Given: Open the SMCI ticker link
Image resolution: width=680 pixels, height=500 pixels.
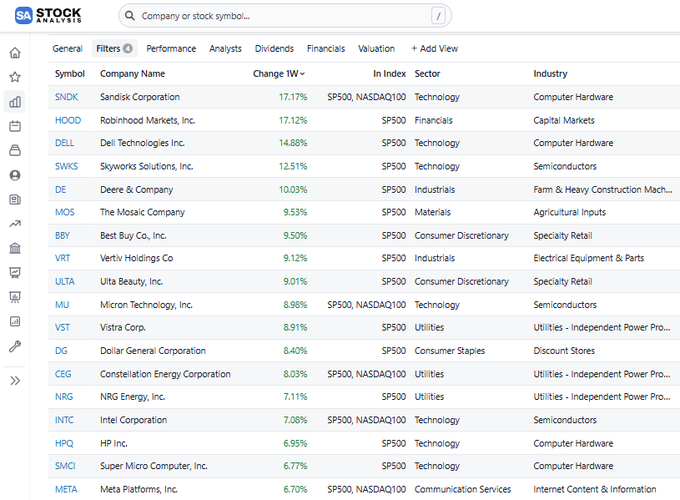Looking at the screenshot, I should pyautogui.click(x=65, y=466).
